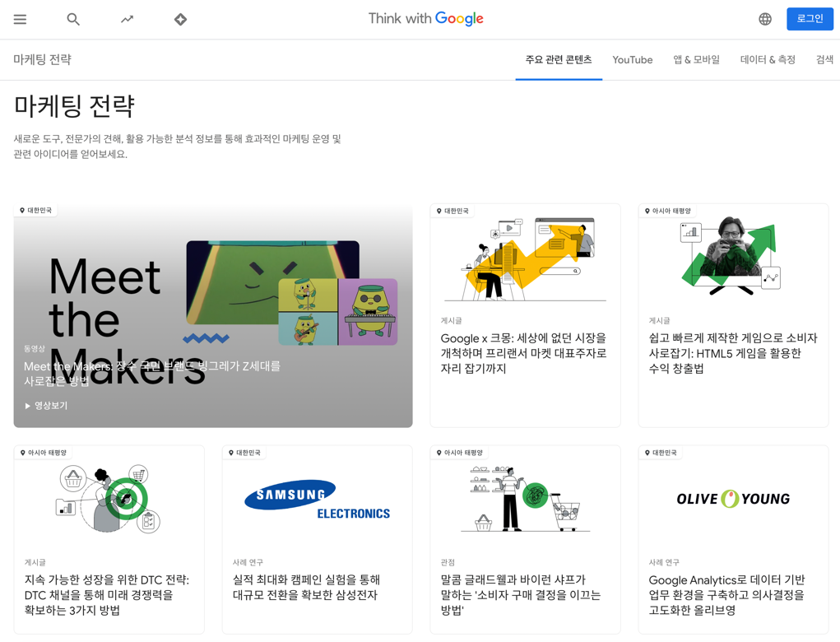Click the DTC target illustration thumbnail
Screen dimensions: 840x642
[109, 499]
